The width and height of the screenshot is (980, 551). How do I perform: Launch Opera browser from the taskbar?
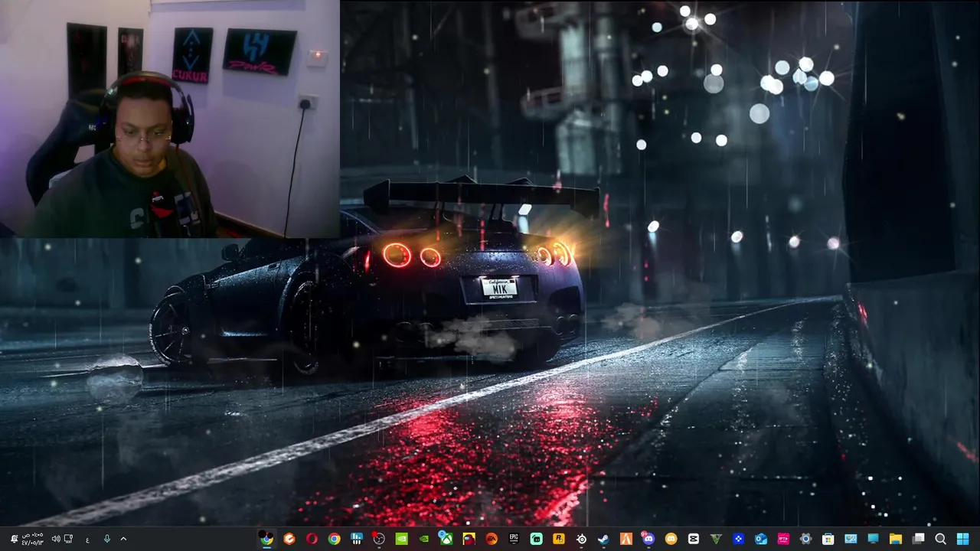[x=312, y=539]
